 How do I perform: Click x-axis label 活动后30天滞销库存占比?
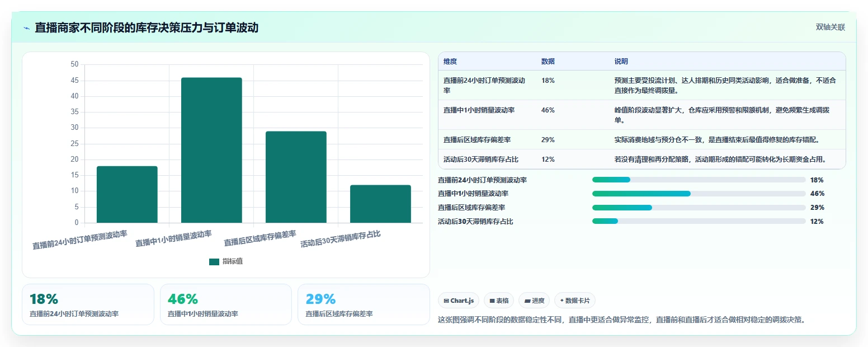click(341, 239)
